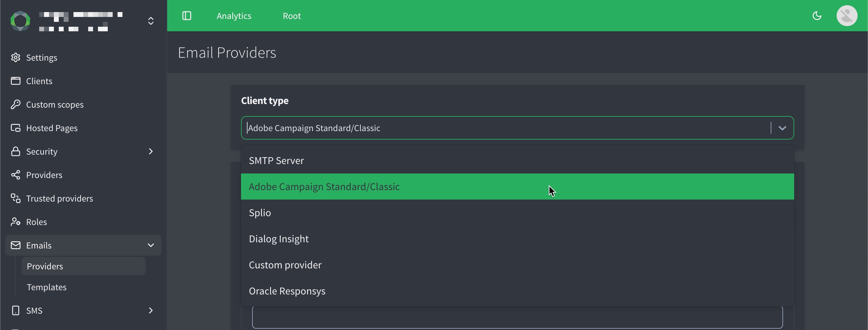Choose Dialog Insight option
Viewport: 868px width, 330px height.
pyautogui.click(x=517, y=239)
